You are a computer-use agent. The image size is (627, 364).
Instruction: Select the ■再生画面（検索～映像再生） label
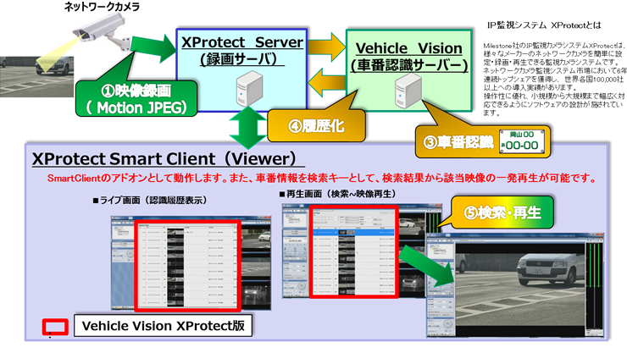(x=338, y=194)
